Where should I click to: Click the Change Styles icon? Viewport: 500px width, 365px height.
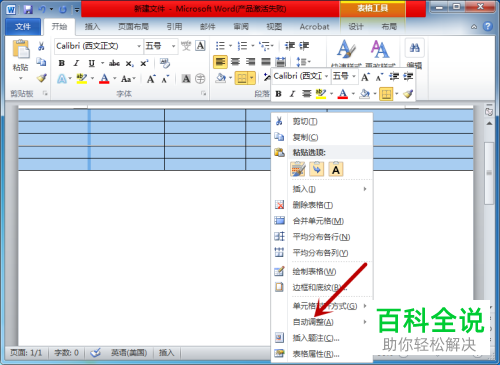point(380,49)
